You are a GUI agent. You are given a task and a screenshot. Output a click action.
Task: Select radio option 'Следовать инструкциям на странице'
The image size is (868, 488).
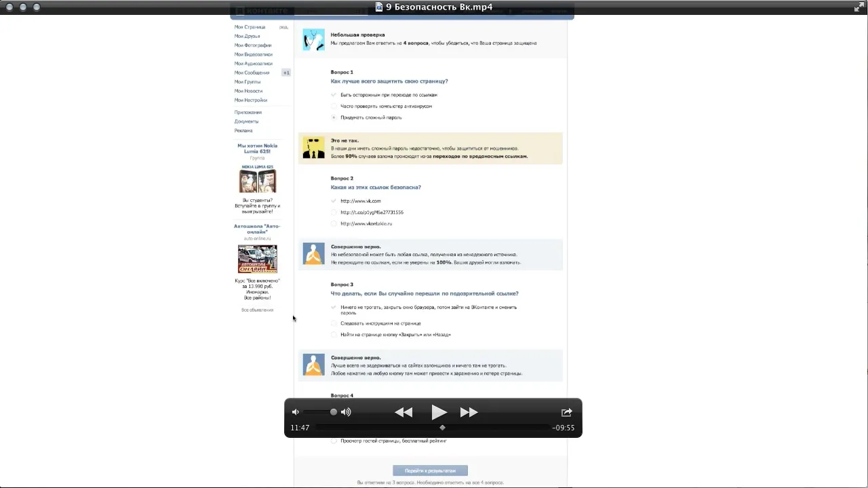(334, 324)
